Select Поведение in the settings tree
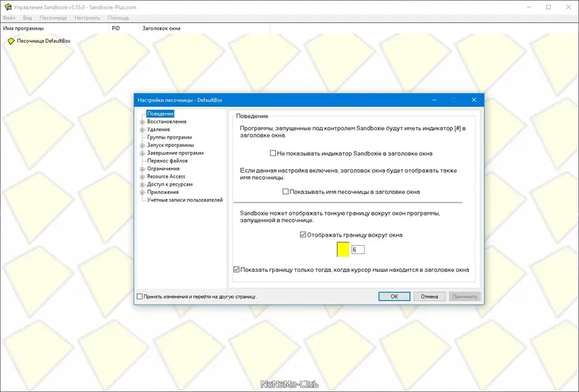This screenshot has width=579, height=392. pos(160,114)
